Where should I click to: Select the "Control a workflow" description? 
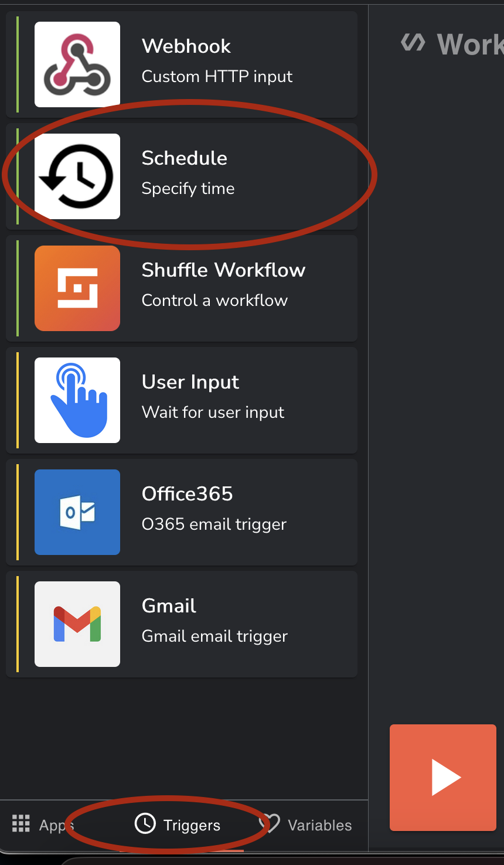(x=214, y=301)
